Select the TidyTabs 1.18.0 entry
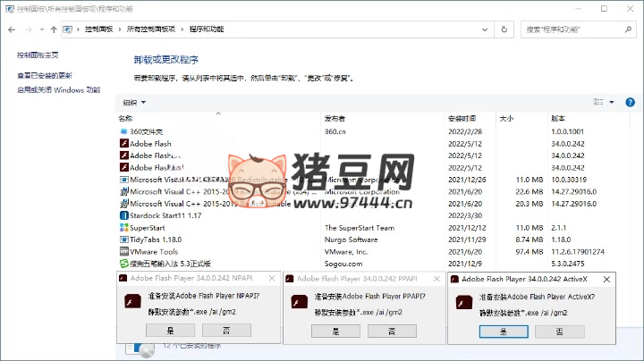 (x=156, y=239)
